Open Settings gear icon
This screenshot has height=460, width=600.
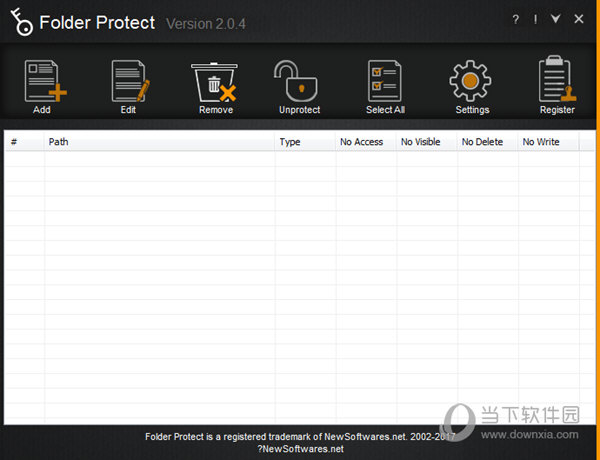(470, 81)
